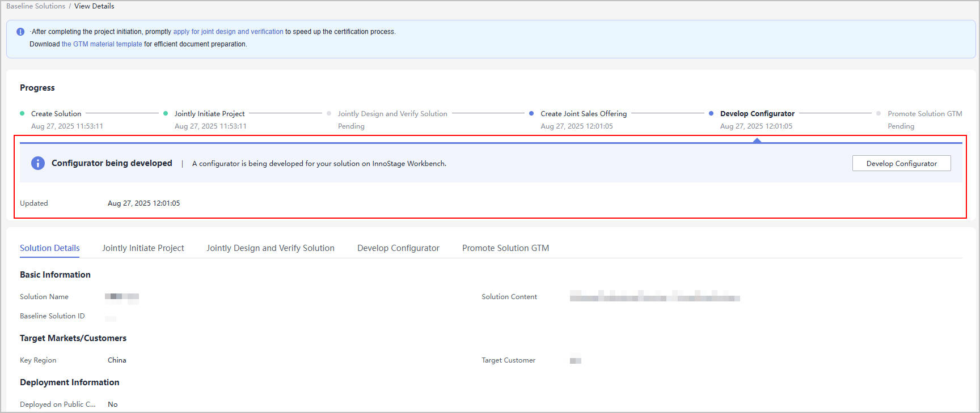The width and height of the screenshot is (980, 413).
Task: Click the Promote Solution GTM progress step label
Action: (x=924, y=114)
